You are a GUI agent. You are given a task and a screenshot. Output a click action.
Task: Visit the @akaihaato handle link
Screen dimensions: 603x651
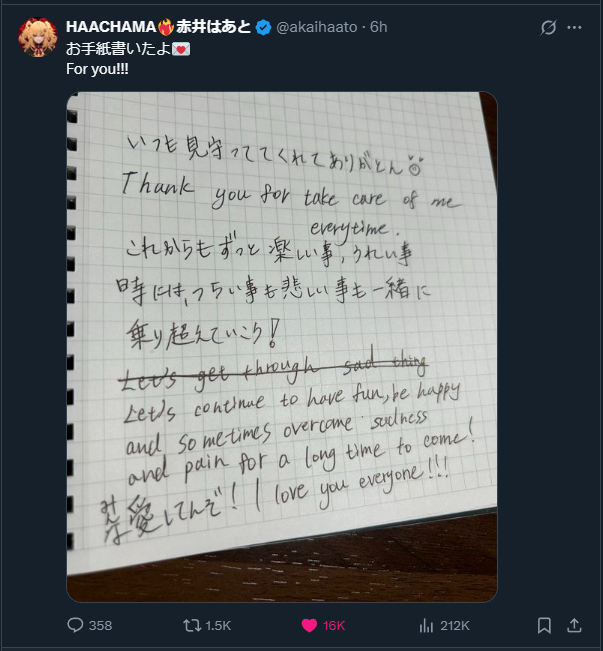pos(316,27)
